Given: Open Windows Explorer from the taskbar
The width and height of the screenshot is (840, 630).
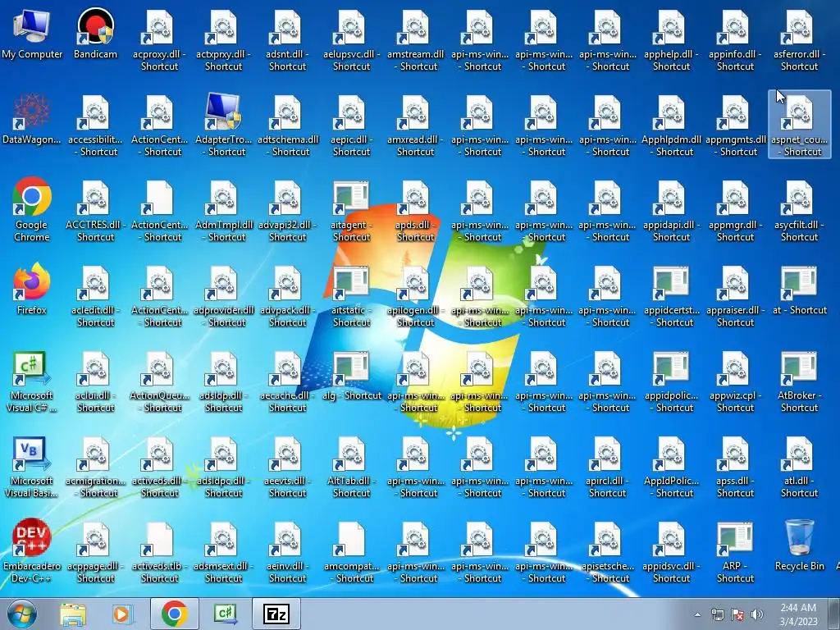Looking at the screenshot, I should tap(73, 614).
